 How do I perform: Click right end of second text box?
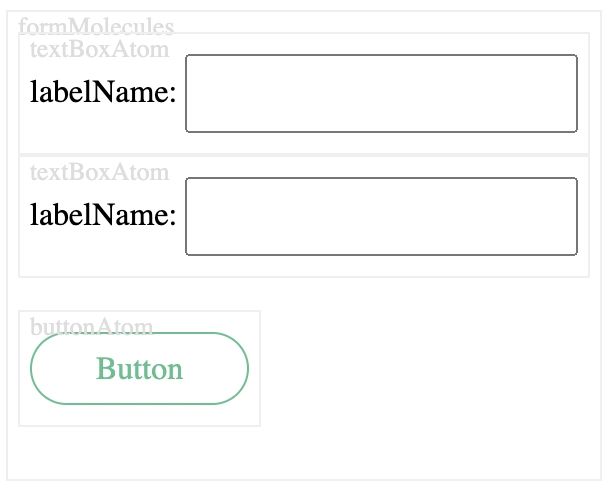[x=560, y=216]
